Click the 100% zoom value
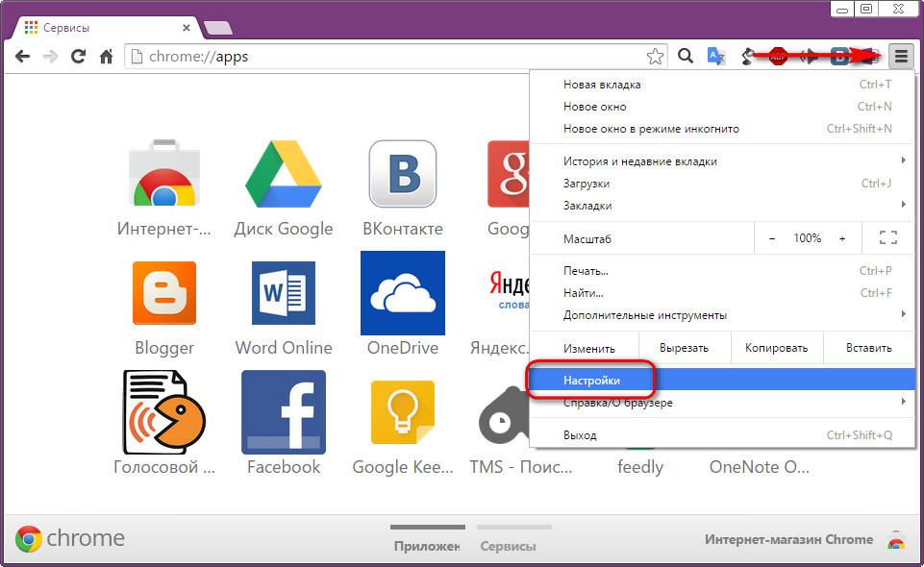 [807, 238]
